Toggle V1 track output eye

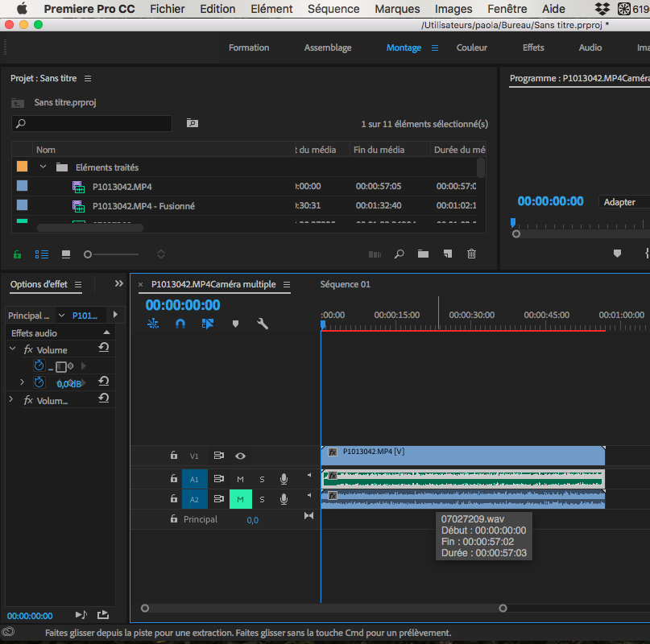tap(241, 456)
